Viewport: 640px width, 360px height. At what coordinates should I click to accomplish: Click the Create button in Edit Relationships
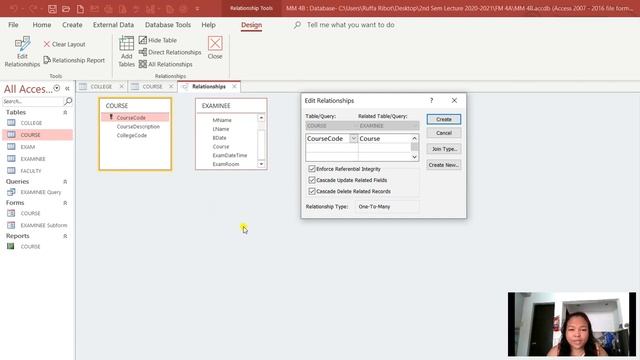click(444, 119)
